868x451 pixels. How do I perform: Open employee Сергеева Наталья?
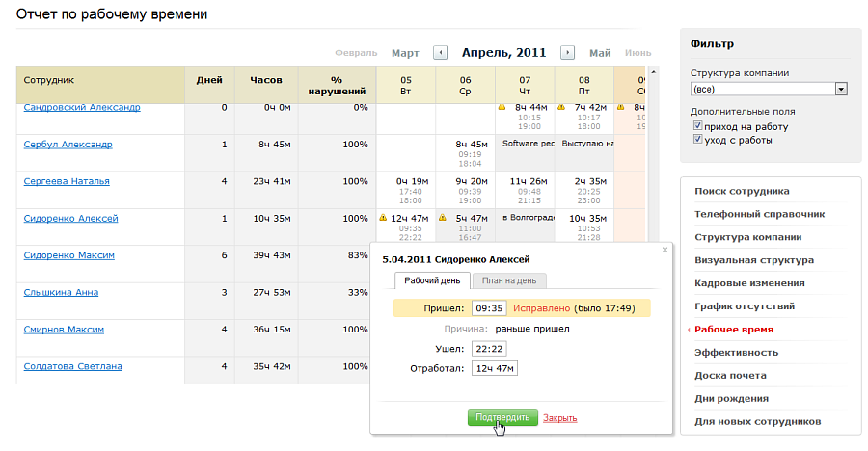[x=67, y=181]
